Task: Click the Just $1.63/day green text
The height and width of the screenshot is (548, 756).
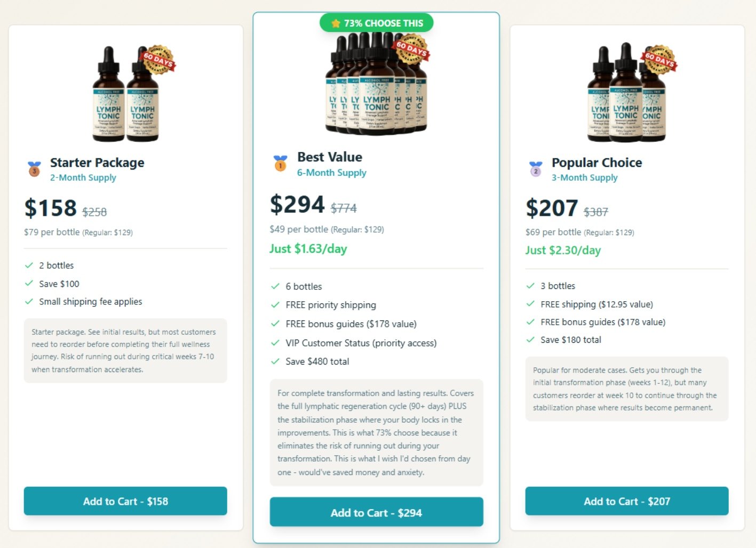Action: point(308,248)
